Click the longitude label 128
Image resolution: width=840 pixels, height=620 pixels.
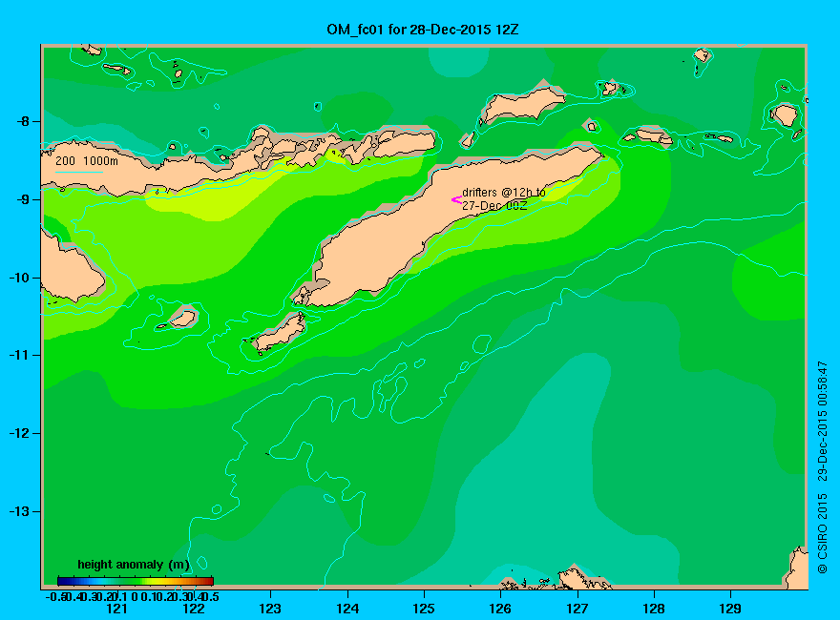(654, 609)
